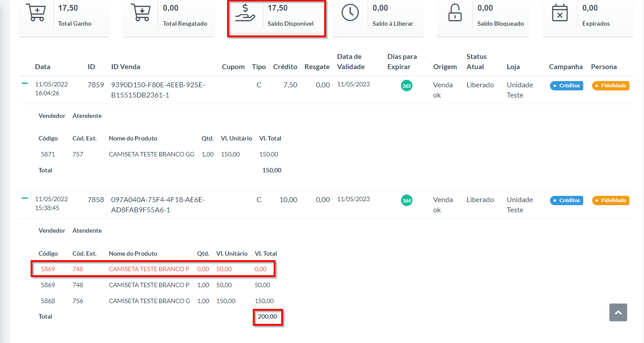
Task: Click the Total Ganho cart icon
Action: click(35, 12)
